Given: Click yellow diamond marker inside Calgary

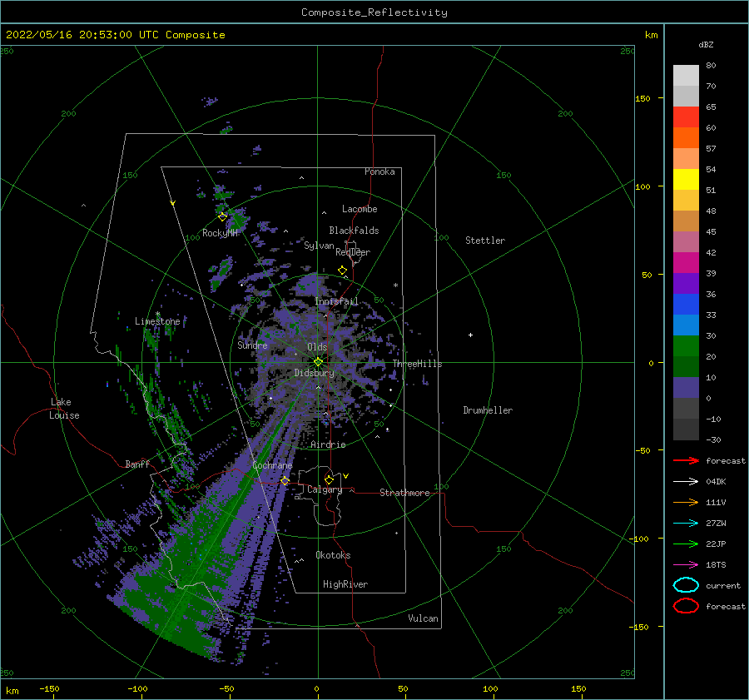Looking at the screenshot, I should pyautogui.click(x=329, y=479).
